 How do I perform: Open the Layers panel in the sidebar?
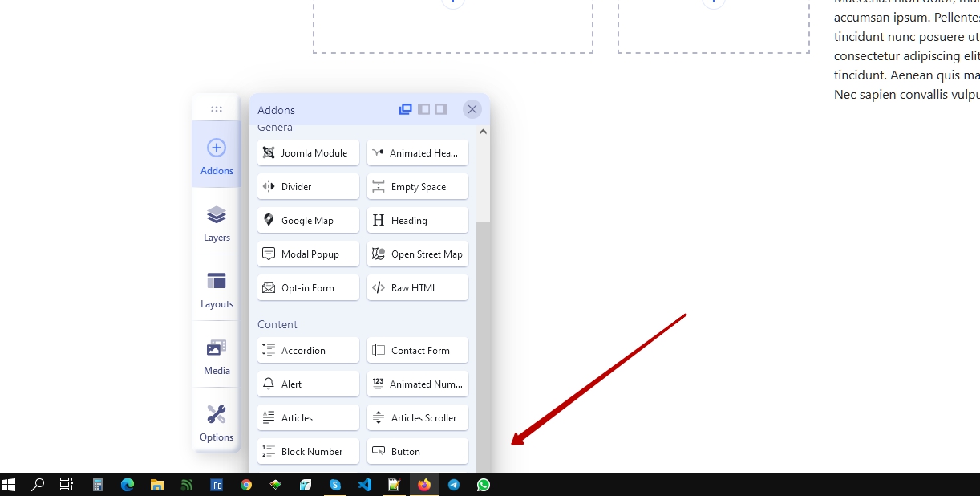point(216,222)
